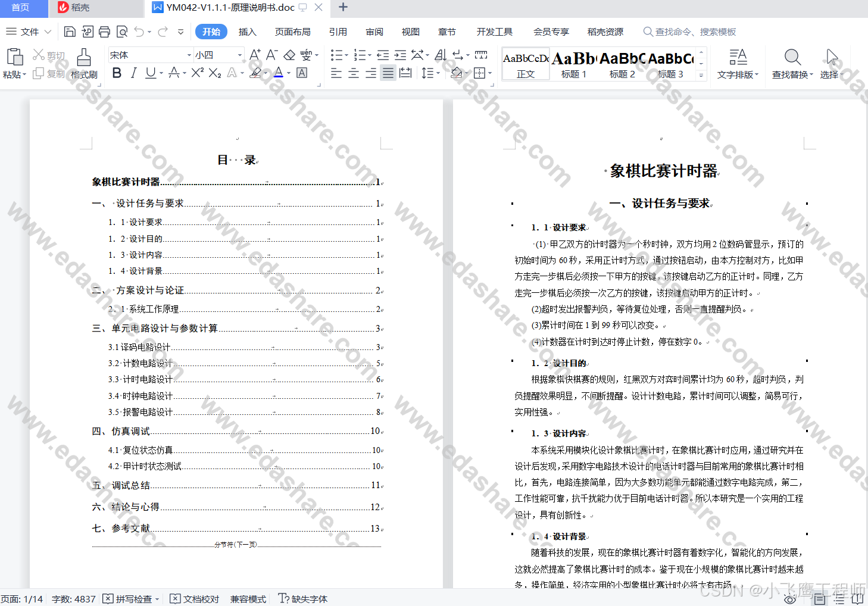Click the Distributed alignment icon
Image resolution: width=868 pixels, height=606 pixels.
click(x=405, y=73)
